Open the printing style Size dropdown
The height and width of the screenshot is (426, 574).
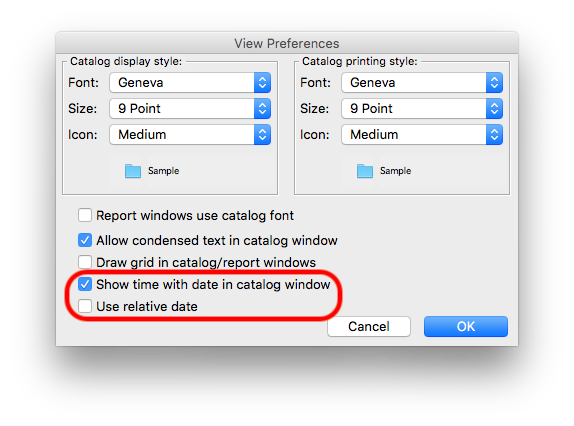click(x=422, y=109)
